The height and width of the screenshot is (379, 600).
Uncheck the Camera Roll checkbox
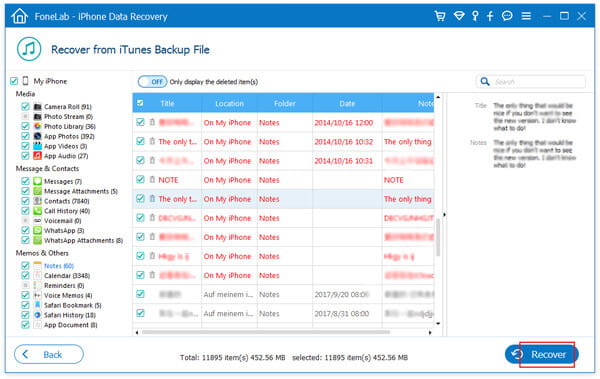pos(25,106)
